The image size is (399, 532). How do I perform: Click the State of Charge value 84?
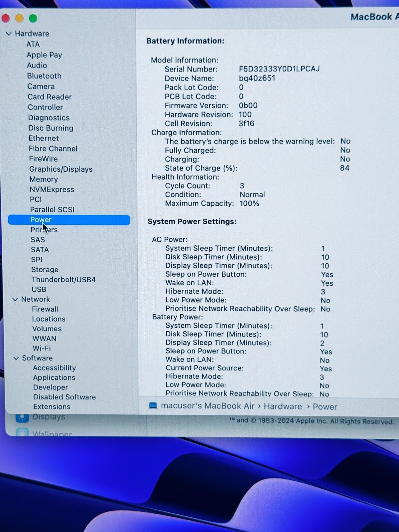pyautogui.click(x=344, y=168)
